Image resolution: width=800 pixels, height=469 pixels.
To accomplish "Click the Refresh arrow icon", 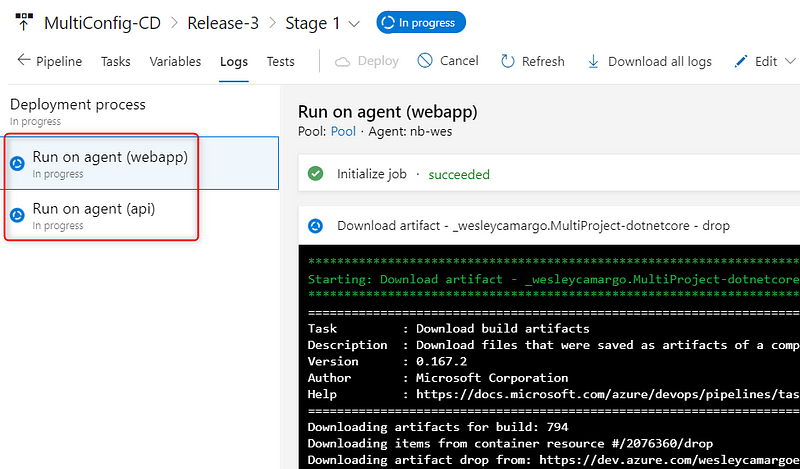I will tap(508, 61).
